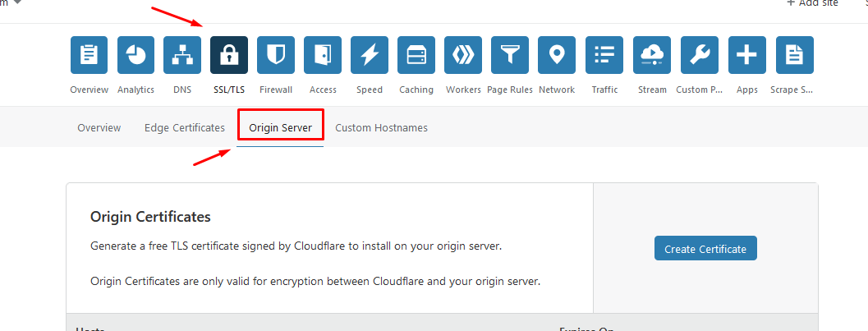Open the Access door icon
868x331 pixels.
coord(323,55)
